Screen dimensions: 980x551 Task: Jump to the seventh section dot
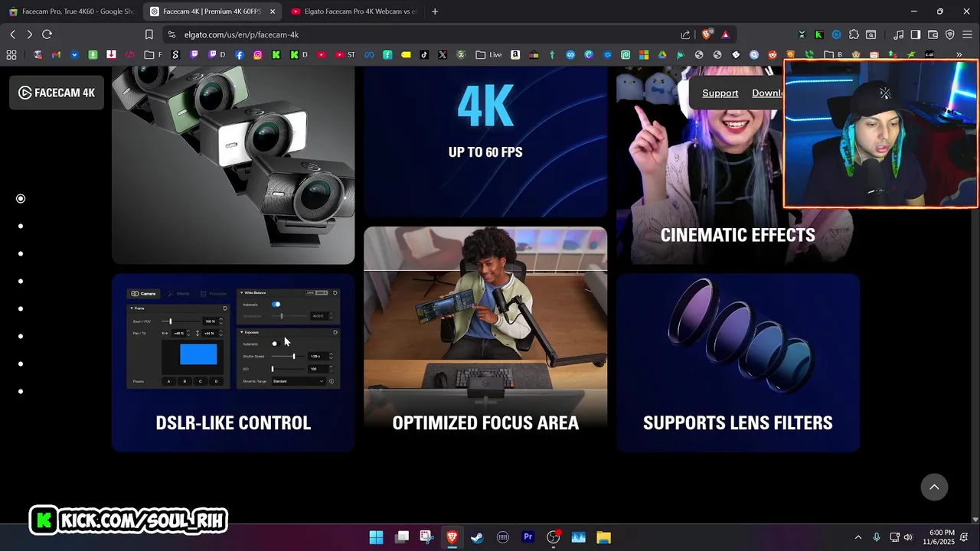[x=21, y=364]
